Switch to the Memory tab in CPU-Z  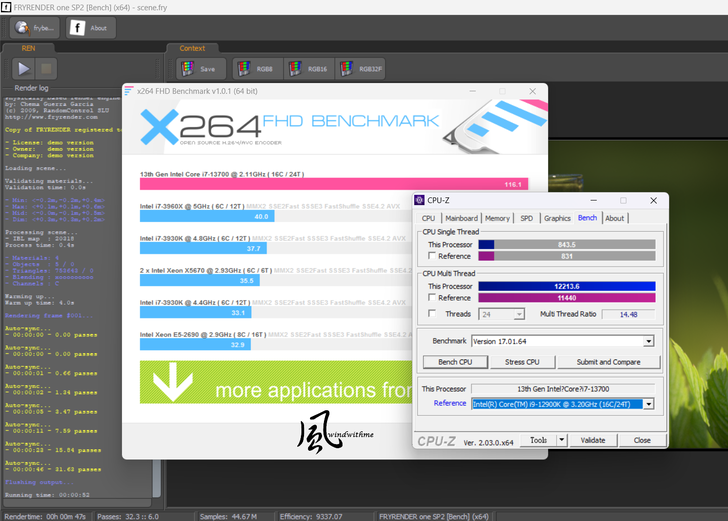(x=497, y=218)
